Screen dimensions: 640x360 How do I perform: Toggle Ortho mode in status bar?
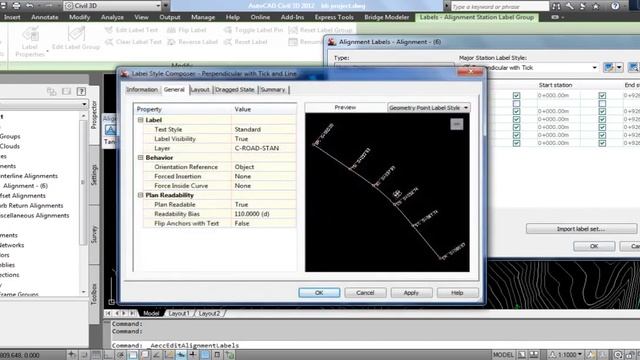[108, 355]
